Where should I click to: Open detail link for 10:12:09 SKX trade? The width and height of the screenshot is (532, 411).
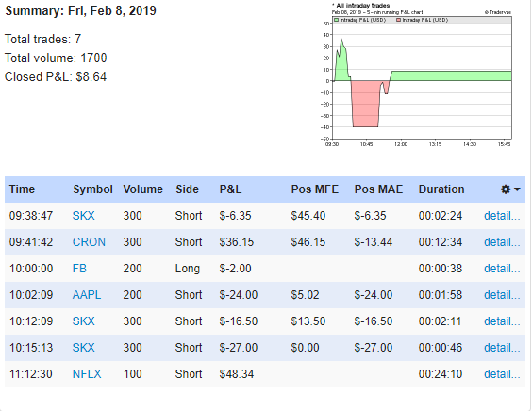[x=502, y=321]
